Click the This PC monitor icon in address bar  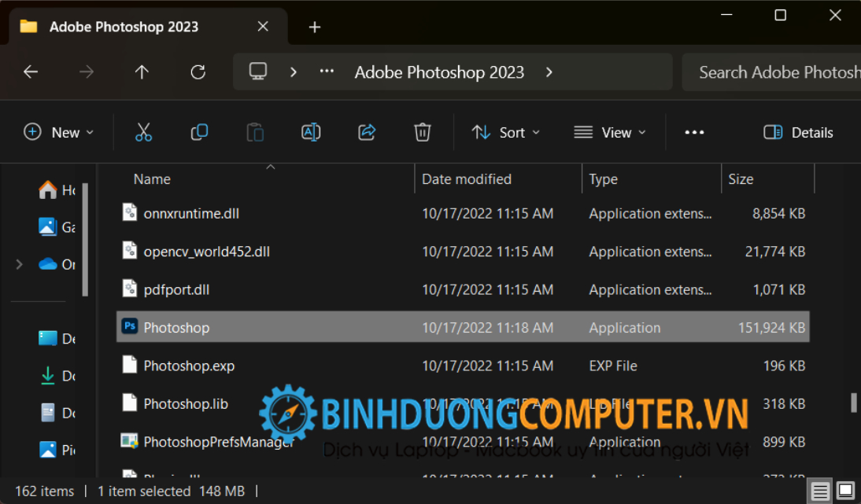click(257, 72)
